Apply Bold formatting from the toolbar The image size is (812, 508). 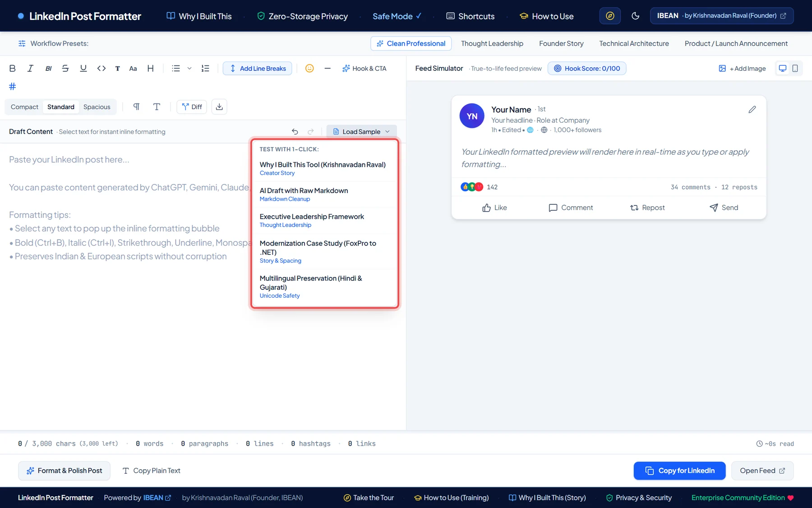tap(13, 69)
